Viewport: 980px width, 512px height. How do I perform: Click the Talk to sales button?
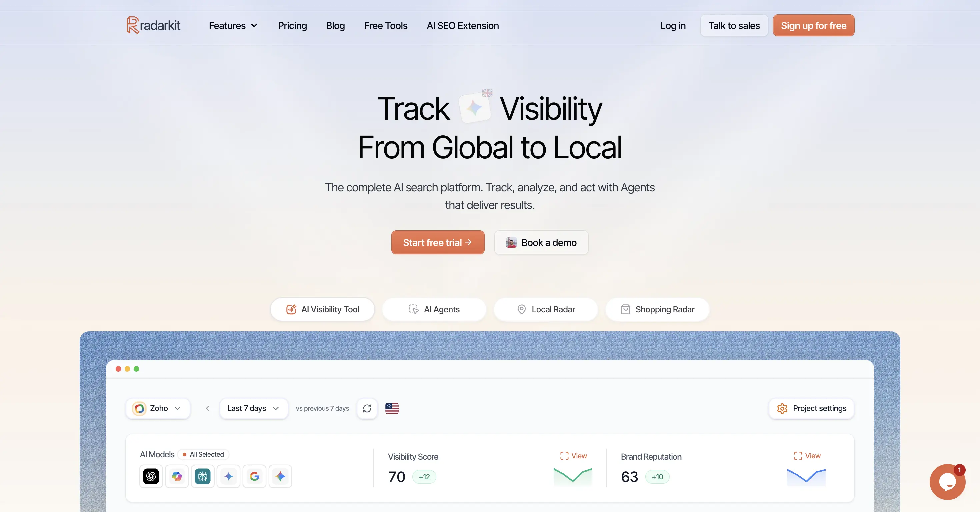(x=734, y=25)
